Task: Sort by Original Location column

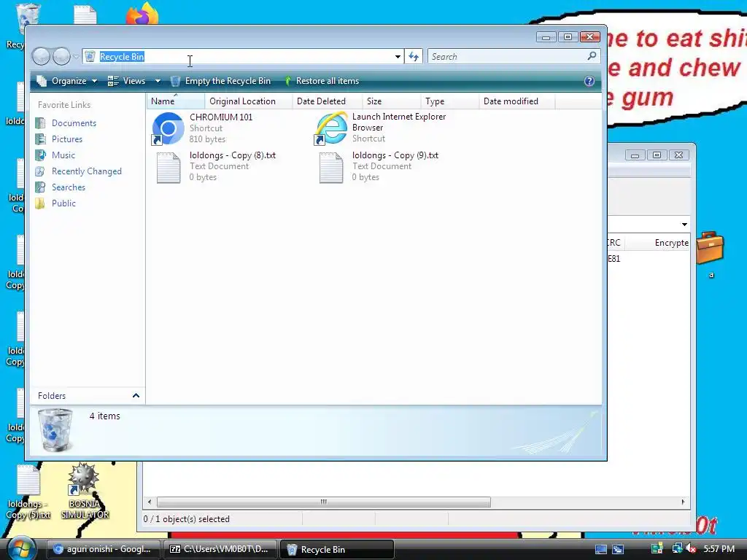Action: 248,101
